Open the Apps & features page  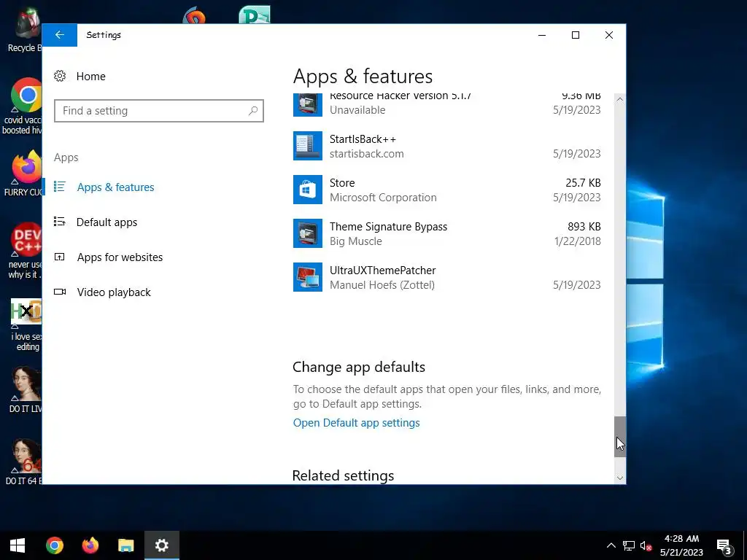(x=116, y=187)
